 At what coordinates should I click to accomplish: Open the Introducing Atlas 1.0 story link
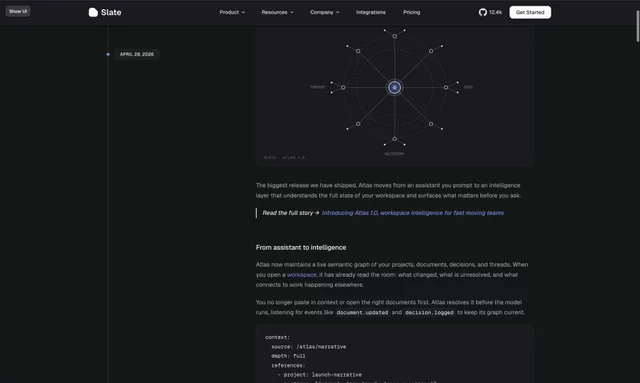coord(413,213)
